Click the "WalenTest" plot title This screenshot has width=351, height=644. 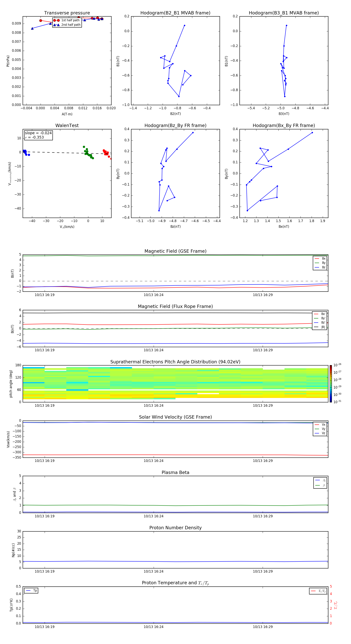tap(67, 125)
